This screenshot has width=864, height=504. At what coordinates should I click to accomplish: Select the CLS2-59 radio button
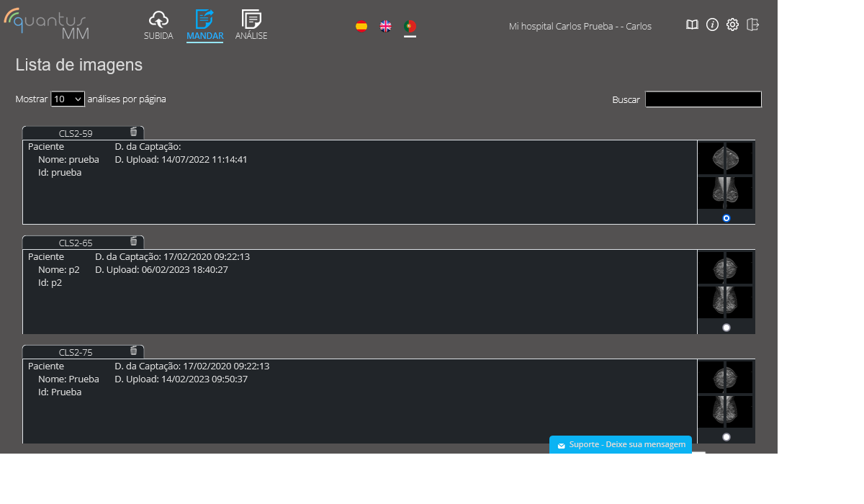726,218
